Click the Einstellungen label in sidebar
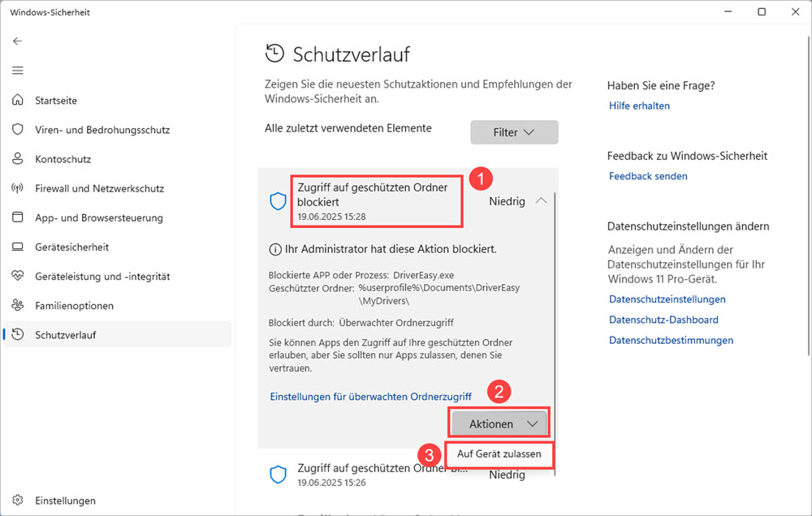This screenshot has width=812, height=516. (65, 501)
